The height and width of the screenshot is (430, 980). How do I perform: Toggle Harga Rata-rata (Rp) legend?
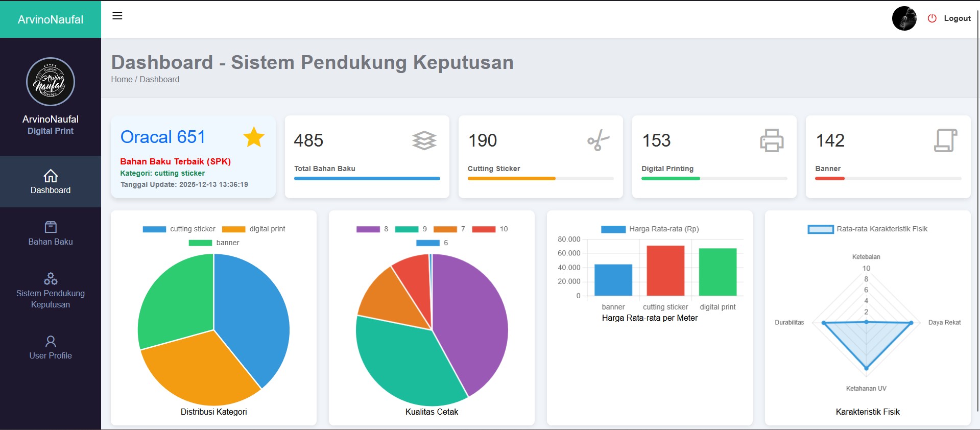tap(650, 229)
